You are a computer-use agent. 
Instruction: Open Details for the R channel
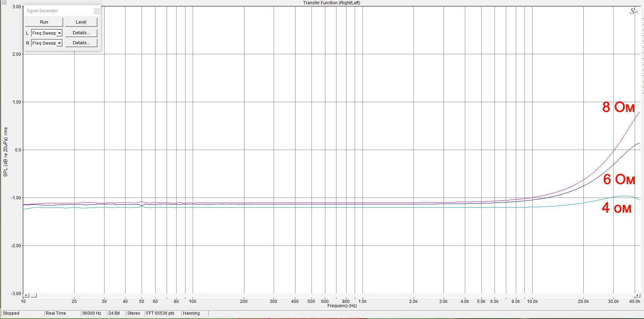(x=81, y=43)
